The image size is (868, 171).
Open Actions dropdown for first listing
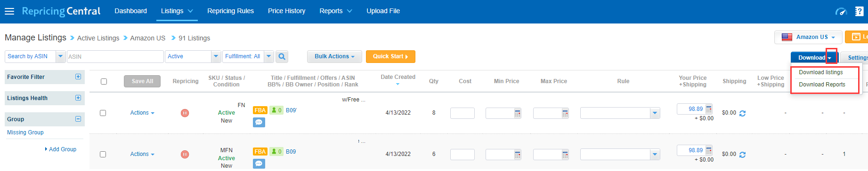coord(142,113)
